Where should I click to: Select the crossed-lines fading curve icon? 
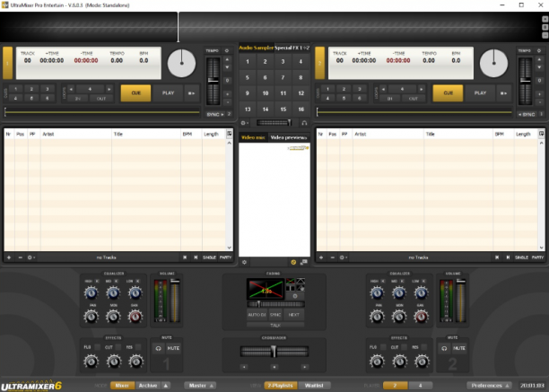[291, 281]
